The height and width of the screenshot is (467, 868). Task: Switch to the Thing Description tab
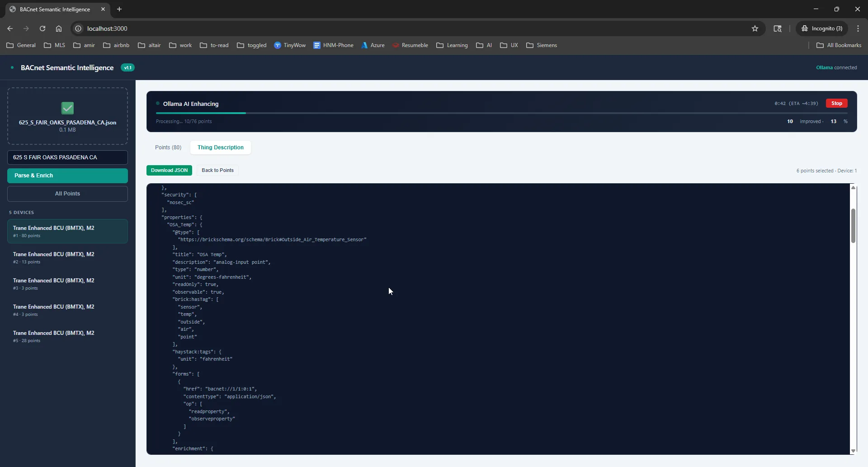[221, 148]
